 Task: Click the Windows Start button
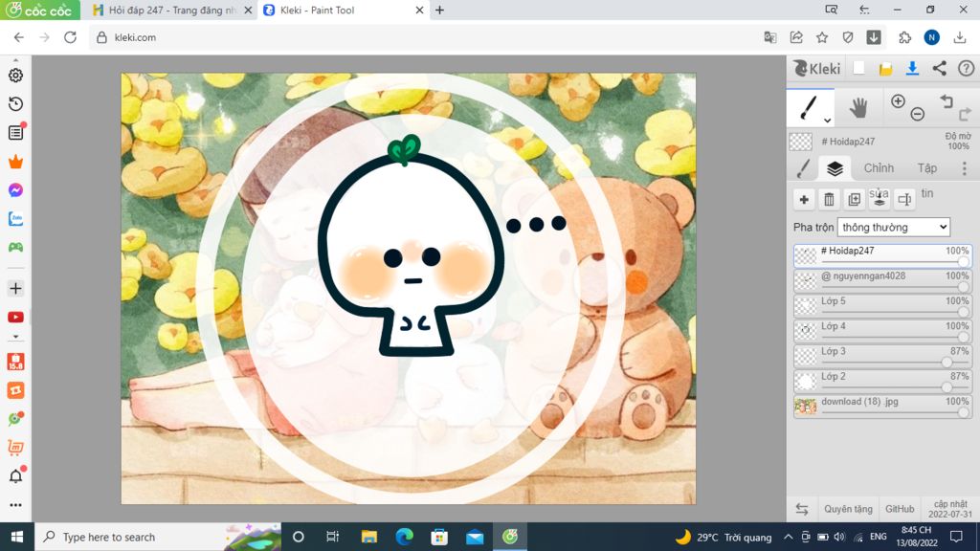pyautogui.click(x=17, y=537)
